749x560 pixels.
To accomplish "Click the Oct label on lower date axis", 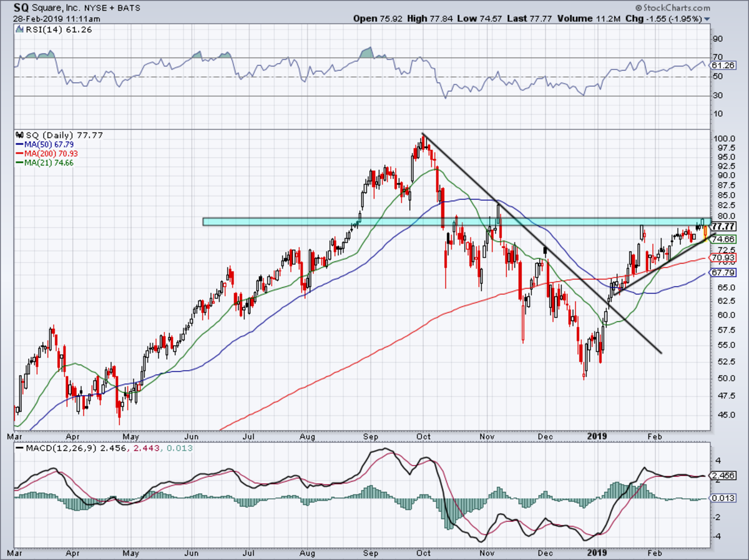I will (x=424, y=554).
